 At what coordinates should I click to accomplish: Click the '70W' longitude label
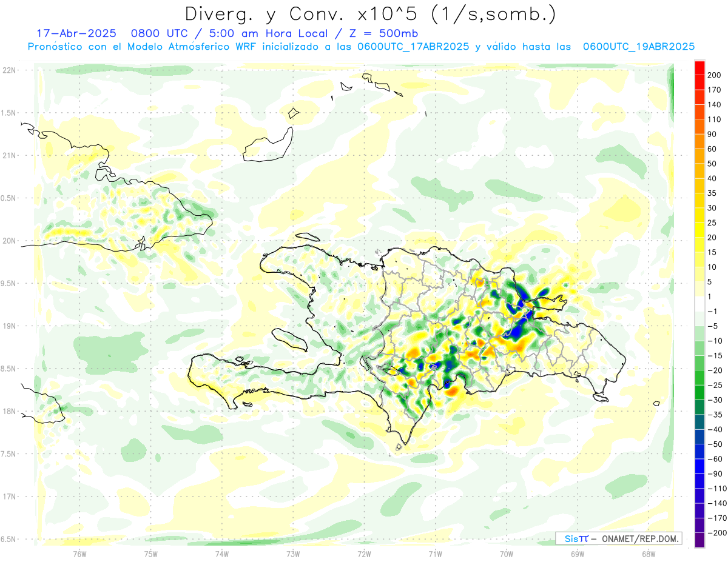coord(506,554)
